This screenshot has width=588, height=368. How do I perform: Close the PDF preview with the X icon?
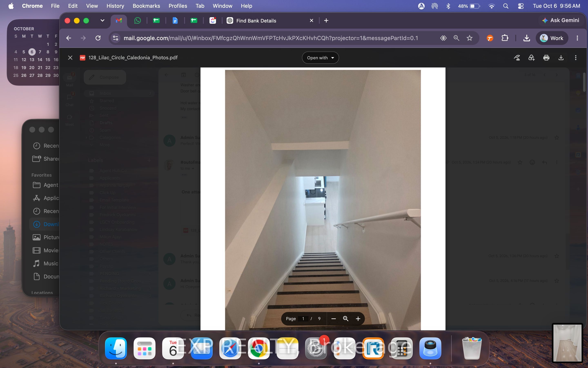[70, 58]
